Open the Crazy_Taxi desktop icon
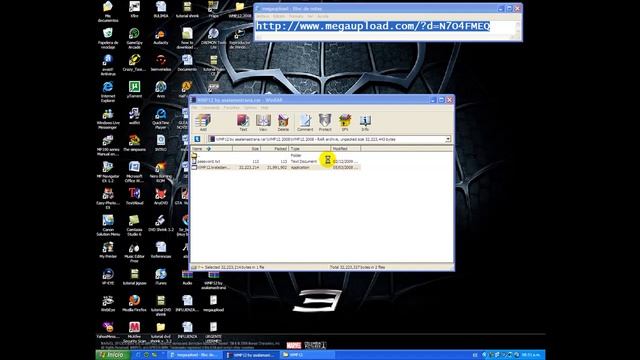The height and width of the screenshot is (360, 640). click(x=134, y=63)
